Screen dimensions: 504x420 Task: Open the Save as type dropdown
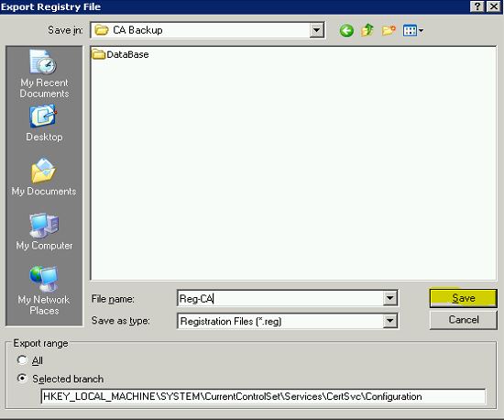(x=389, y=321)
